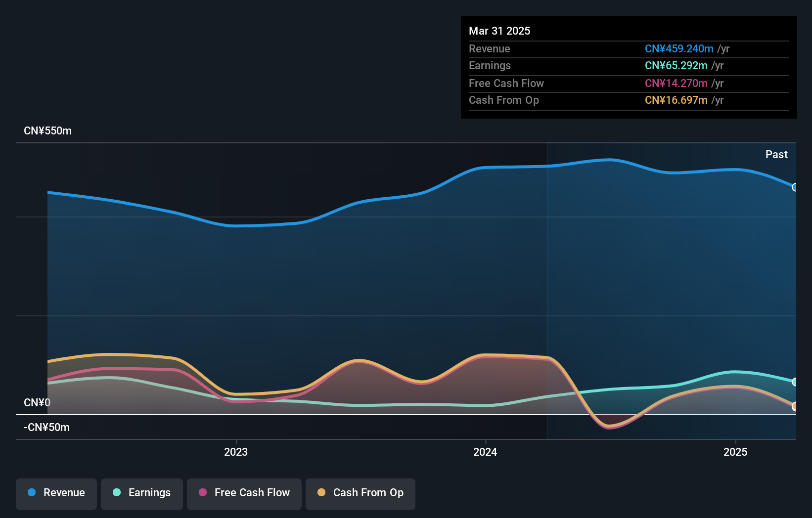Click the CN¥14.270m free cash flow value
The image size is (812, 518).
click(x=676, y=84)
